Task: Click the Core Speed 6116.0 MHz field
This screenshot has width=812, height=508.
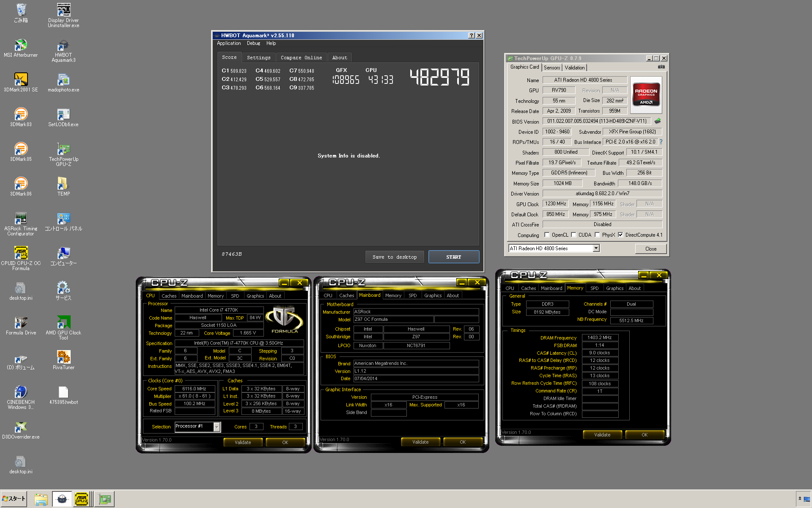Action: [x=194, y=389]
